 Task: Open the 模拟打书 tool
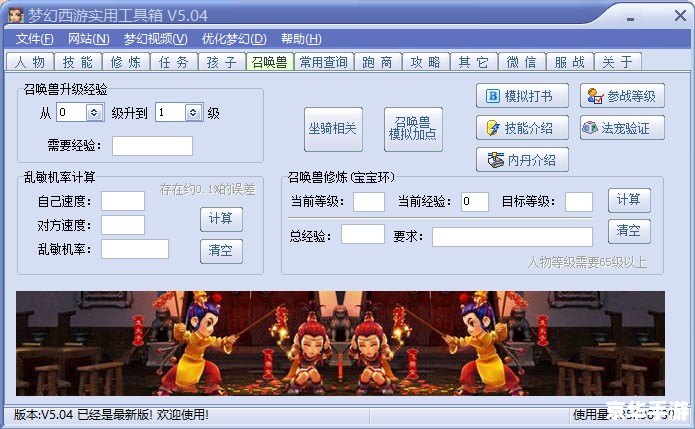[522, 96]
